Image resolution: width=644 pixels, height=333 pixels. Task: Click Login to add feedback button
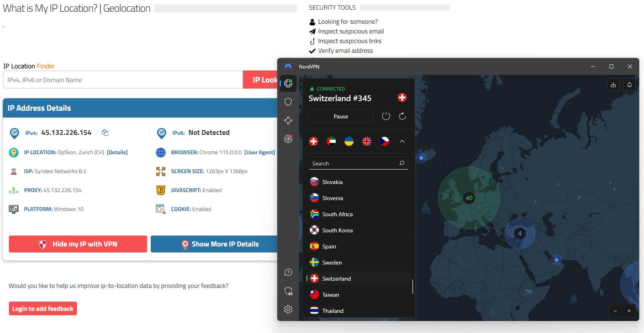coord(43,308)
